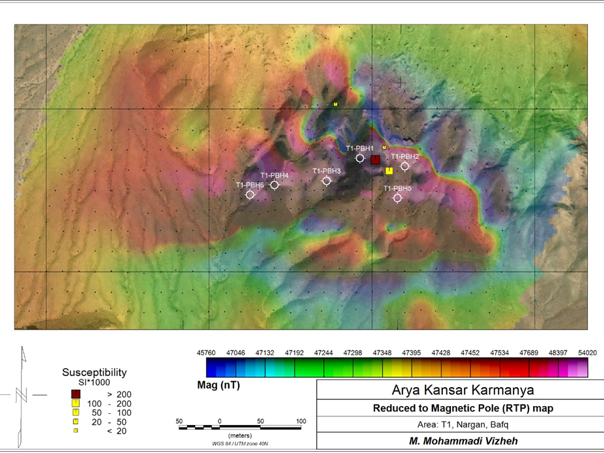Click 'Reduced to Magnetic Pole (RTP) map' text

(x=463, y=408)
